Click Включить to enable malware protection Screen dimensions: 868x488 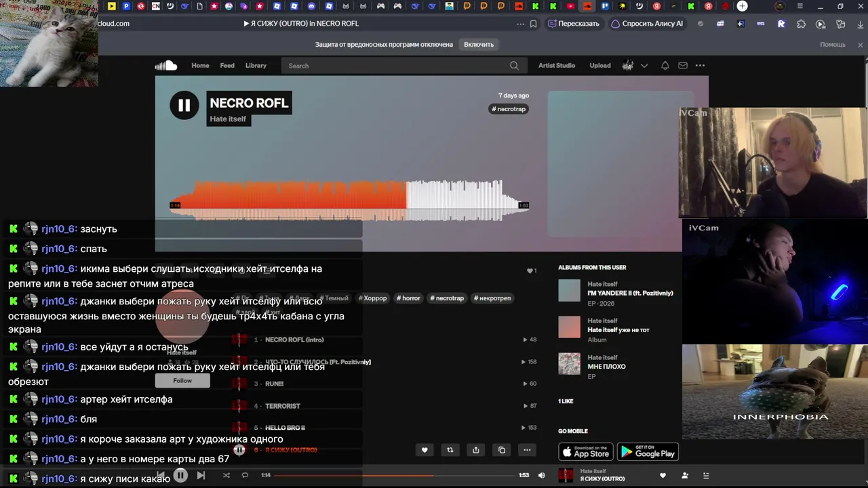click(479, 45)
